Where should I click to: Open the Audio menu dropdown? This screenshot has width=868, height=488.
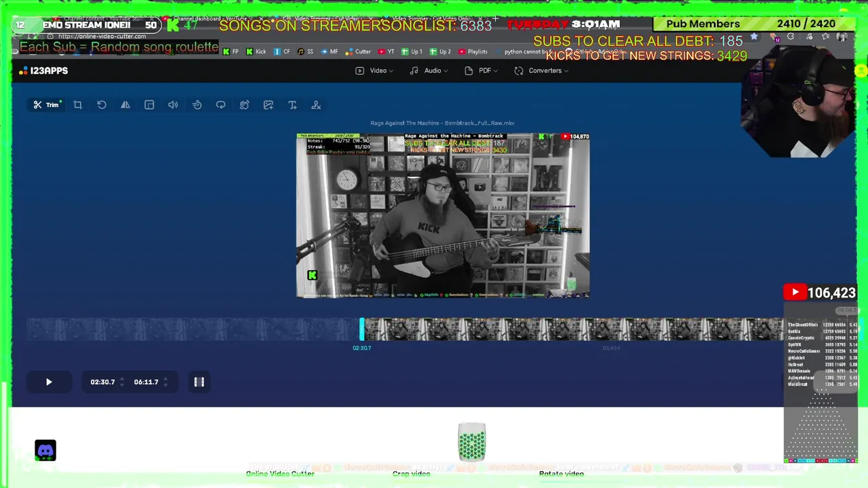coord(428,70)
